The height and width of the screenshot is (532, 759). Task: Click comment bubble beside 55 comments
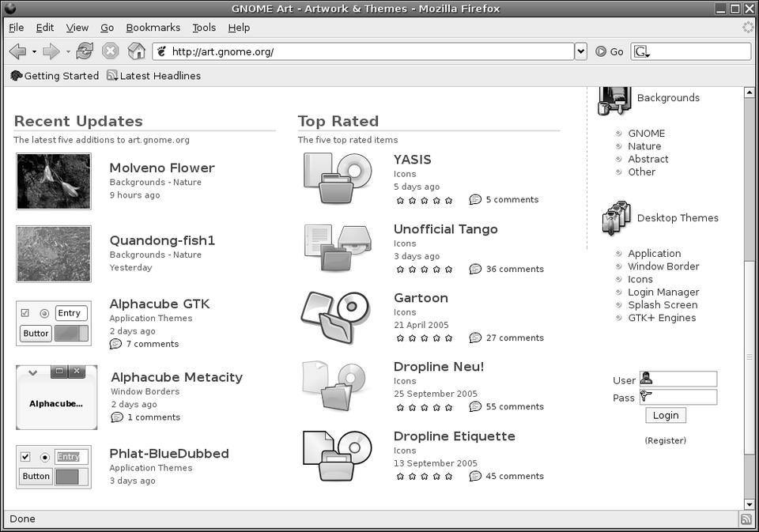475,406
